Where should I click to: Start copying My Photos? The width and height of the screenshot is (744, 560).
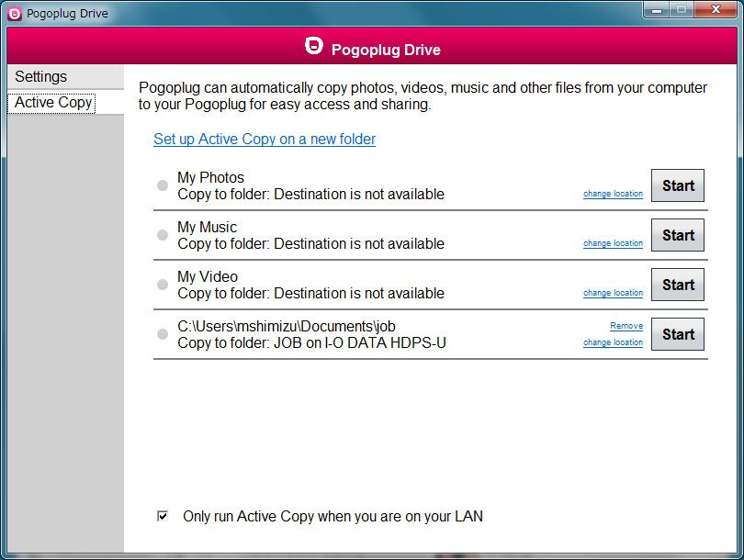(678, 185)
